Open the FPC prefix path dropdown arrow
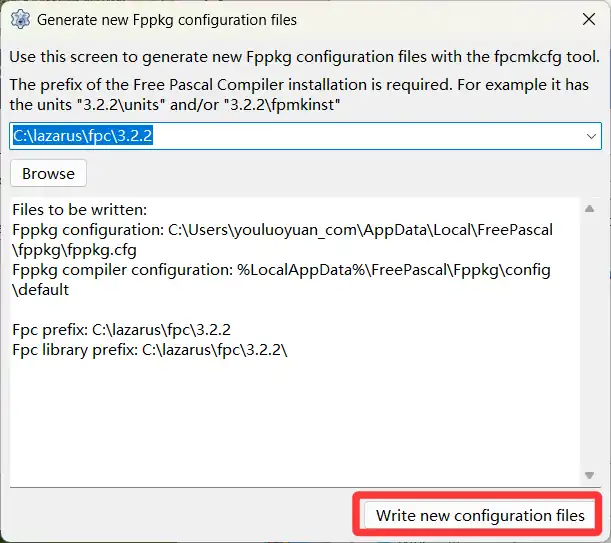Screen dimensions: 611x543 click(591, 136)
